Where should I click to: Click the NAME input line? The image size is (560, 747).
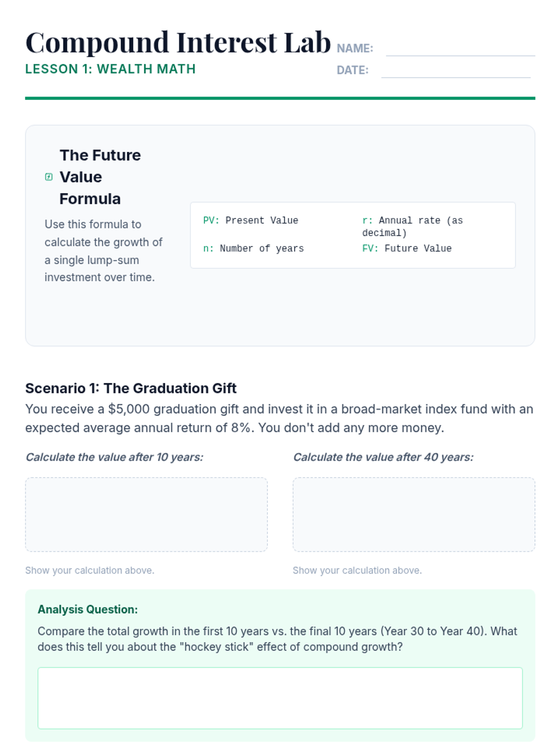pyautogui.click(x=460, y=49)
